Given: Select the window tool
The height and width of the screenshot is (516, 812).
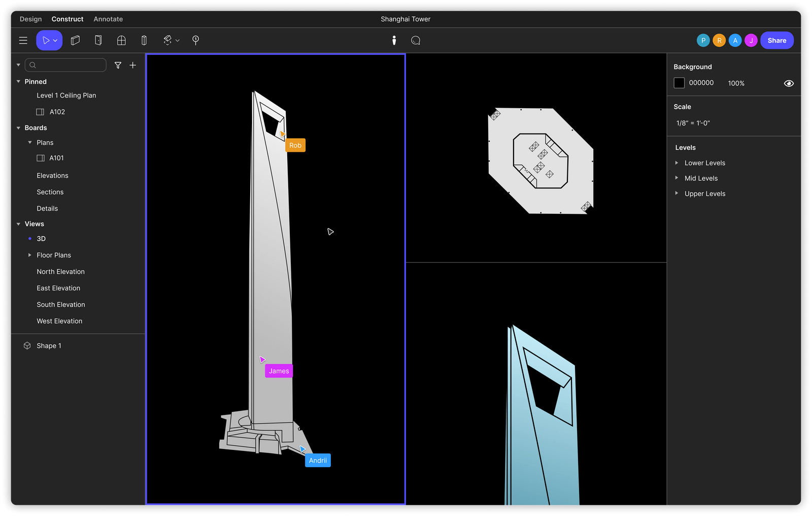Looking at the screenshot, I should tap(121, 41).
